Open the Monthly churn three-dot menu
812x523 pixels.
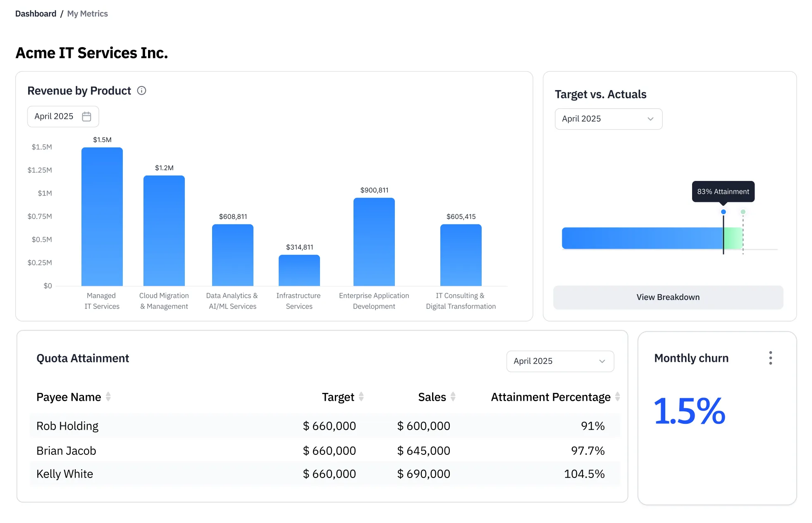770,358
